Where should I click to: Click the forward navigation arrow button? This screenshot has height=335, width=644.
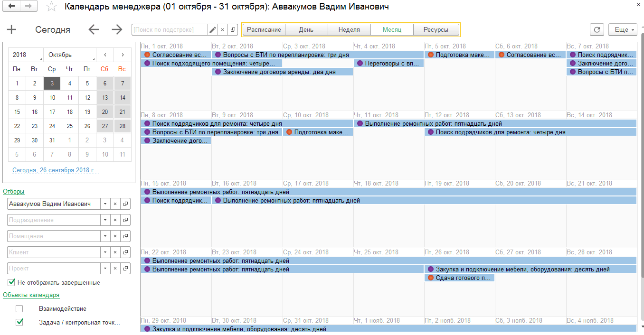click(28, 6)
